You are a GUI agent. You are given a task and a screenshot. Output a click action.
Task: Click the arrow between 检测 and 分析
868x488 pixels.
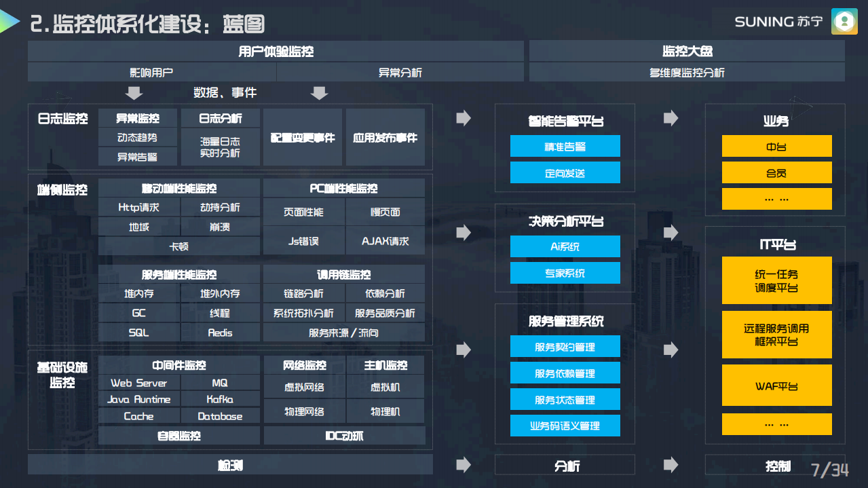[464, 466]
